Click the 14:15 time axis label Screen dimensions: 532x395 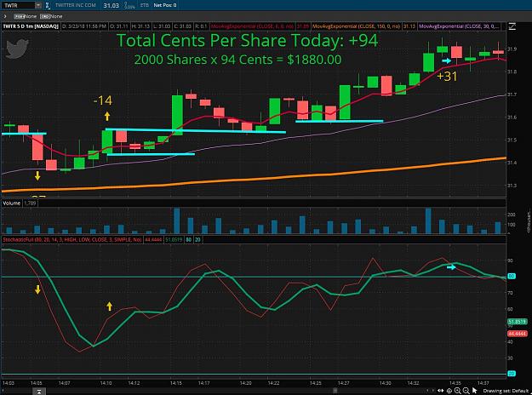[x=175, y=383]
